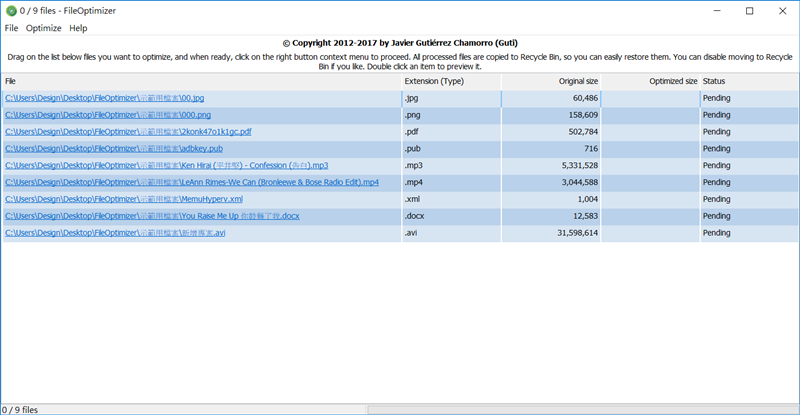Click the original size value 31,598,614
The width and height of the screenshot is (800, 415).
(578, 233)
